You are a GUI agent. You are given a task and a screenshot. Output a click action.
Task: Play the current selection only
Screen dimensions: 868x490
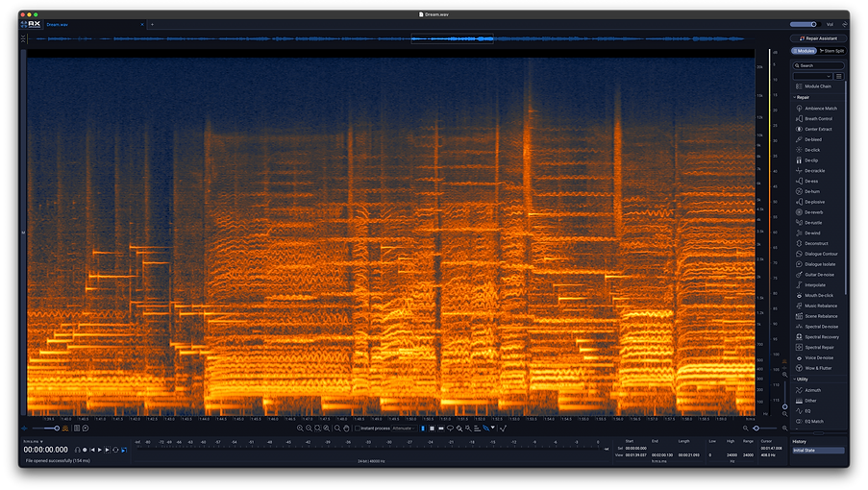point(107,450)
